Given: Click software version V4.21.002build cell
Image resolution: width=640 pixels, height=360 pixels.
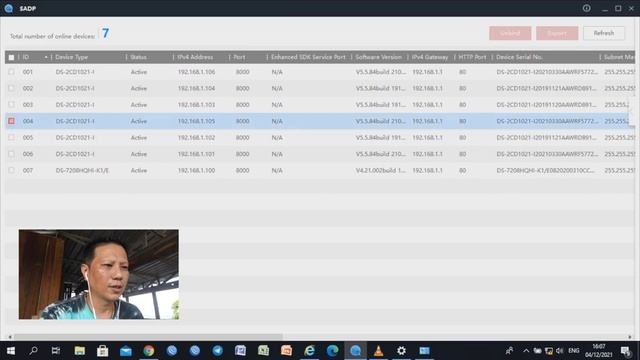Looking at the screenshot, I should (x=380, y=170).
